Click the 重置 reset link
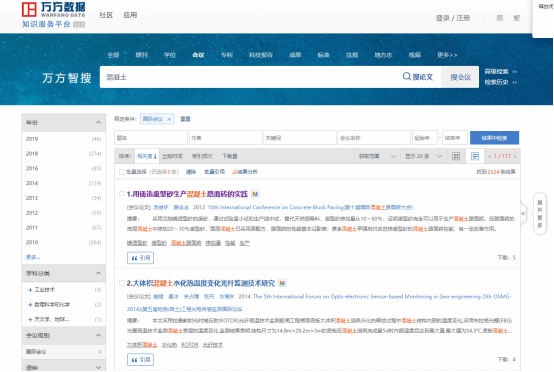554x372 pixels. coord(185,119)
